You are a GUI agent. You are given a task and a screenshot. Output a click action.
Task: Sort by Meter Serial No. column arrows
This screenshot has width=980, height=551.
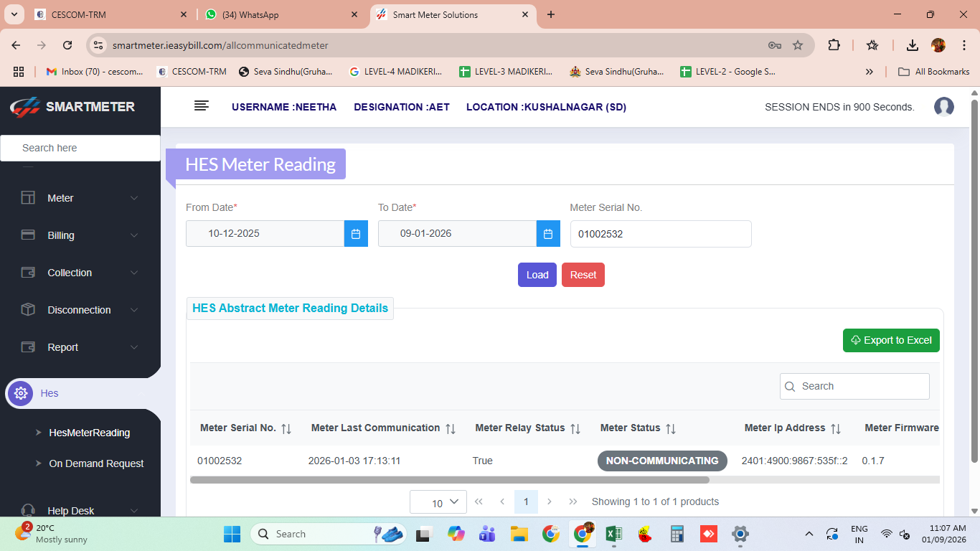tap(286, 428)
